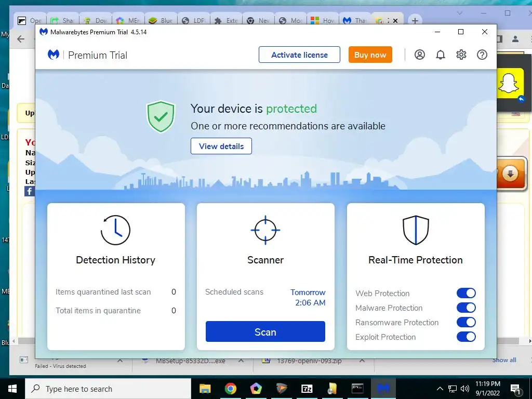Open the action center notification icon
The height and width of the screenshot is (399, 532).
516,389
